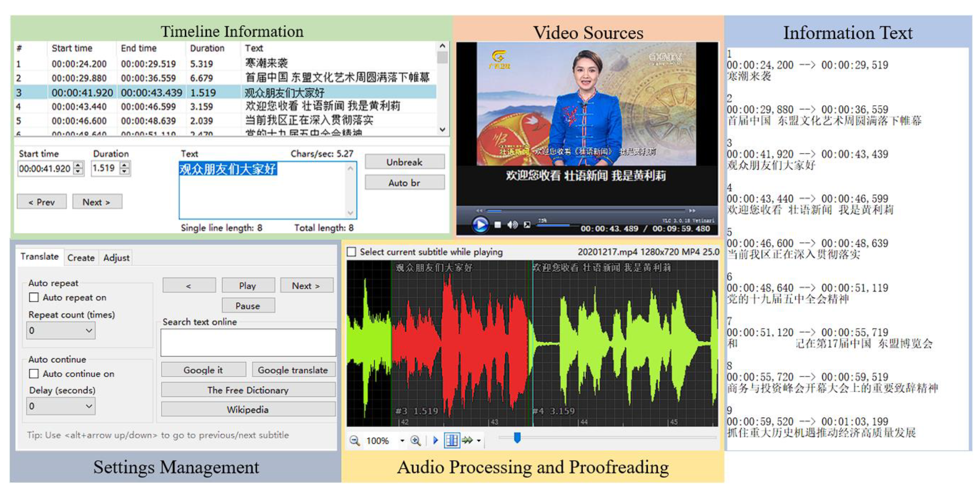980x496 pixels.
Task: Zoom out the waveform with the minus magnifier
Action: coord(355,440)
